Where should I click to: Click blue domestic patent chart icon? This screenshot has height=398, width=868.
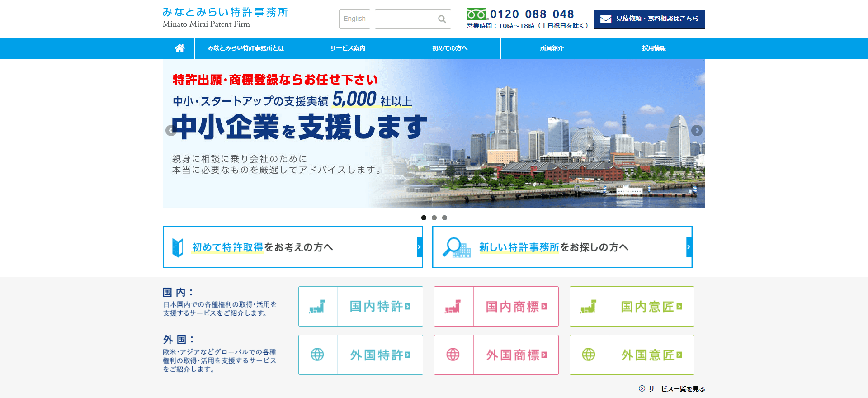click(318, 307)
